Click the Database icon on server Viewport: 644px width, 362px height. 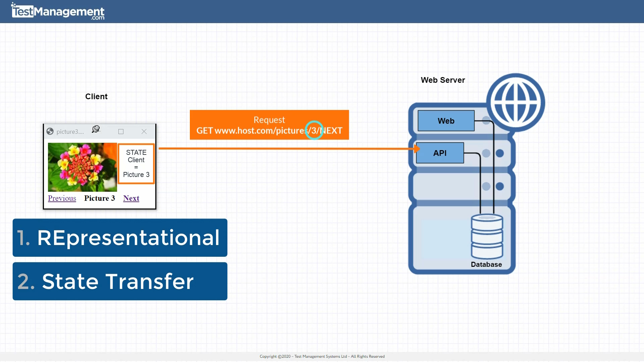click(486, 238)
